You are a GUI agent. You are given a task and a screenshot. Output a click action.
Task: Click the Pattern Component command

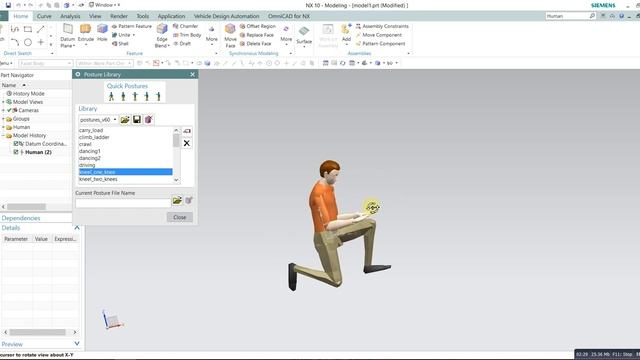[380, 44]
